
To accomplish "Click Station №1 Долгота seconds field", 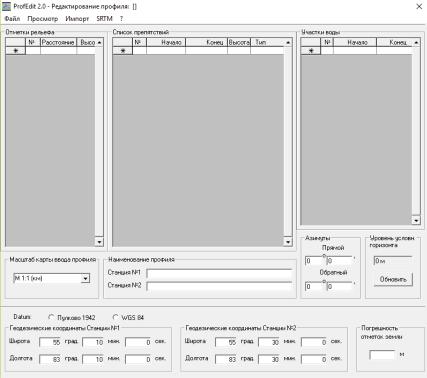I will tap(138, 359).
